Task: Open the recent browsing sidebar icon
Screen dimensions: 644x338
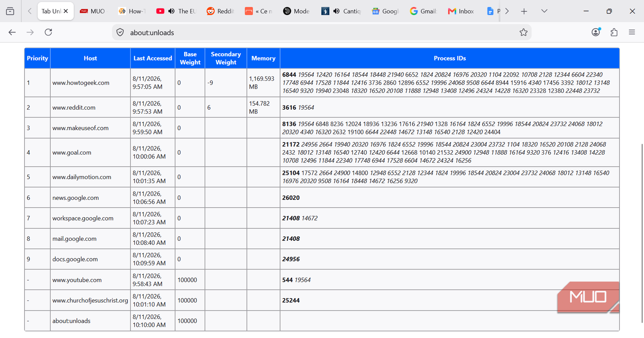Action: [10, 11]
